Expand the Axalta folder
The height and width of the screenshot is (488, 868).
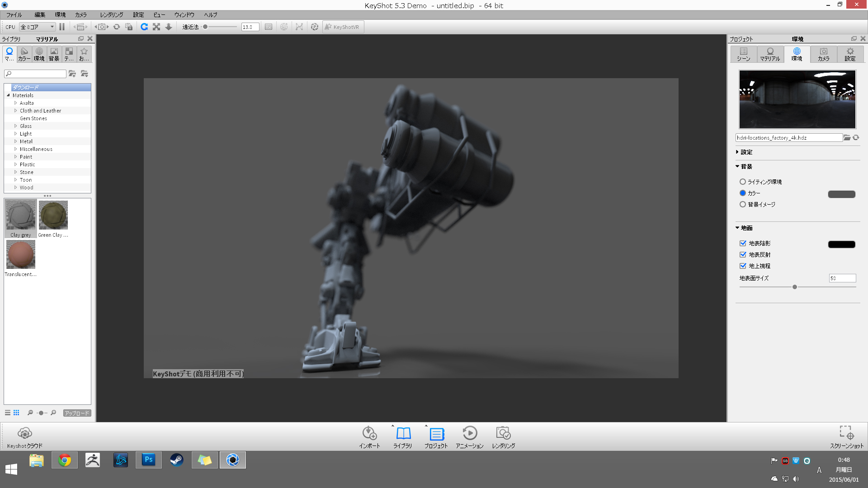[15, 103]
